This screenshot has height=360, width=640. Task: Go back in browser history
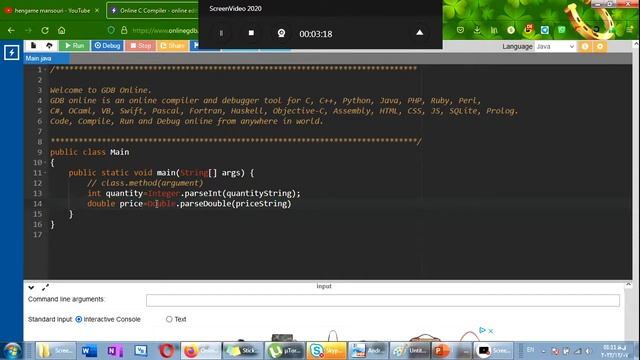pos(11,30)
